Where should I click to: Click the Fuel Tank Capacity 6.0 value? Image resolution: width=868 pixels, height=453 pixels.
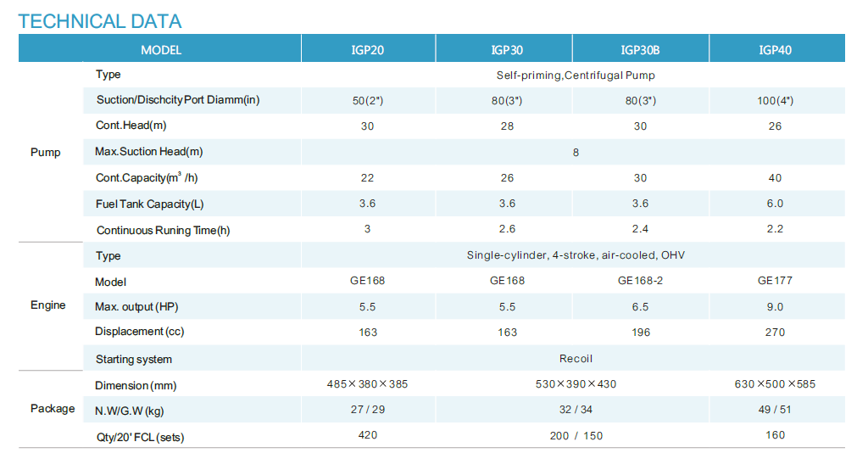click(775, 204)
